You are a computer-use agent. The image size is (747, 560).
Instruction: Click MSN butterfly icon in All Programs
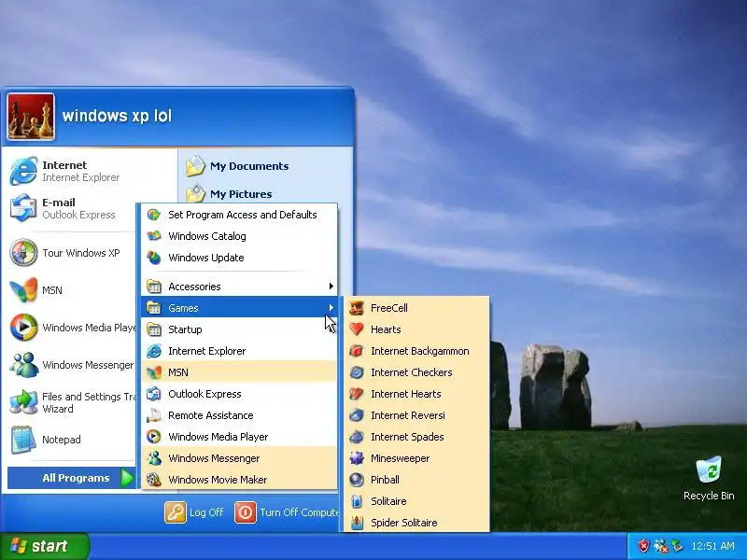154,372
